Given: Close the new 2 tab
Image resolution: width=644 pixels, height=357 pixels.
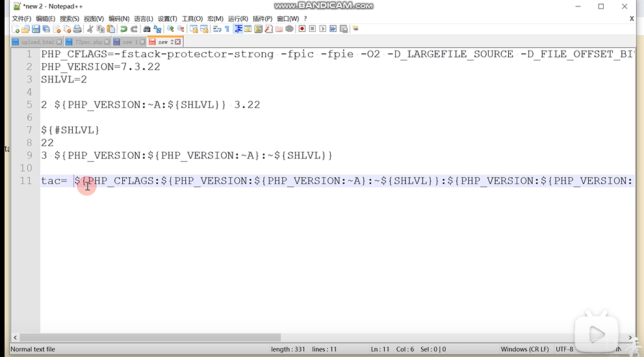Looking at the screenshot, I should tap(178, 42).
